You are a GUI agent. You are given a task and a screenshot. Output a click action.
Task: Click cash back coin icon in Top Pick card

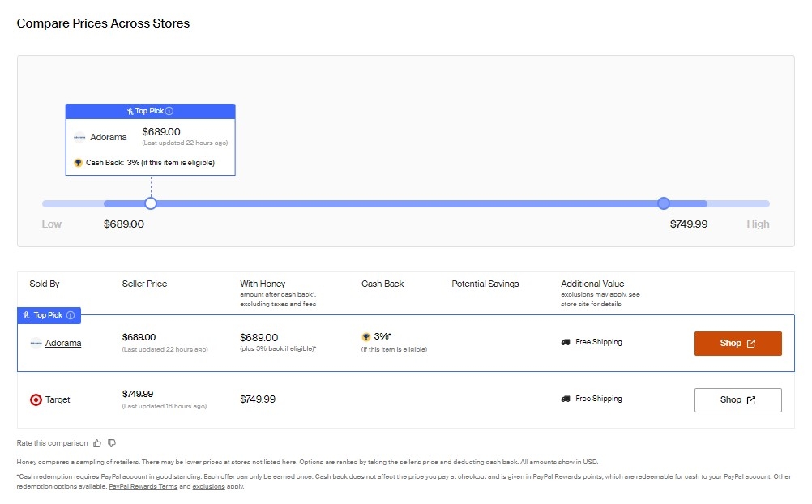pyautogui.click(x=78, y=163)
